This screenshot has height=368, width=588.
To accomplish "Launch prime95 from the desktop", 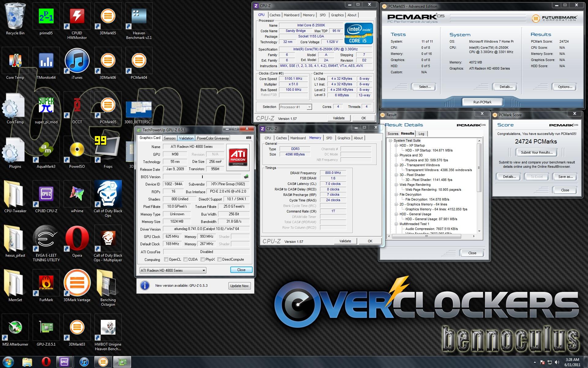I will (46, 19).
